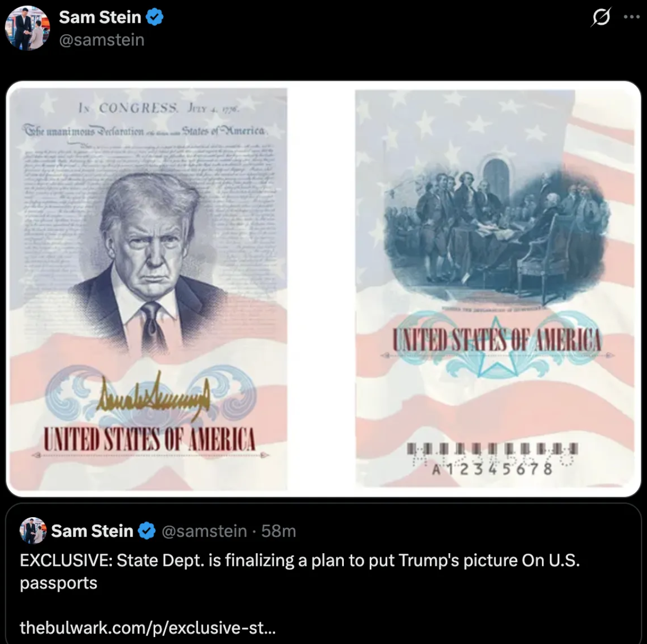
Task: Open the three-dot more options menu
Action: point(631,17)
